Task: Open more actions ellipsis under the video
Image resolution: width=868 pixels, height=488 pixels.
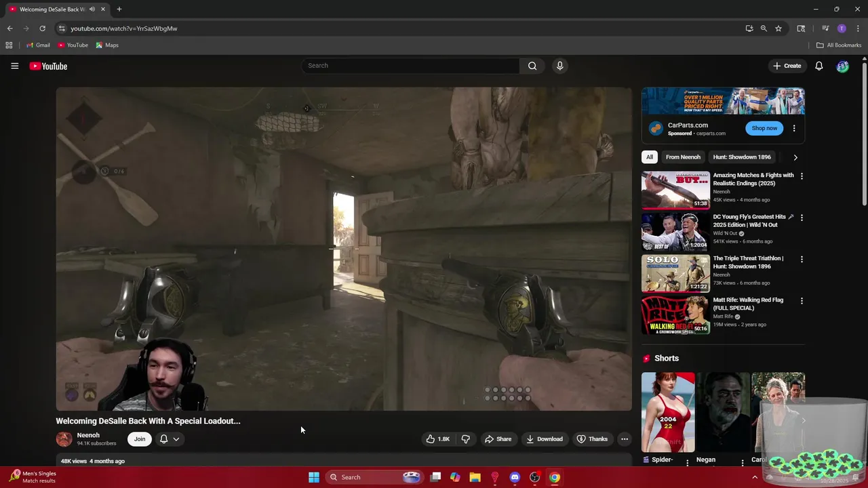Action: coord(625,439)
